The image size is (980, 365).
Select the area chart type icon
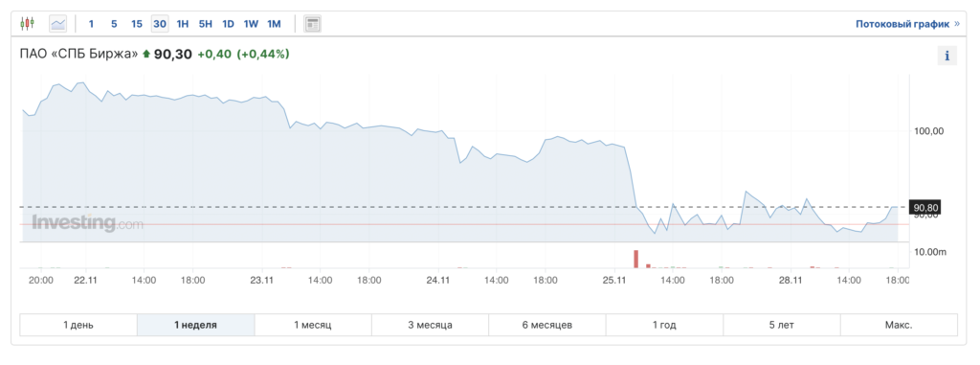[x=58, y=24]
